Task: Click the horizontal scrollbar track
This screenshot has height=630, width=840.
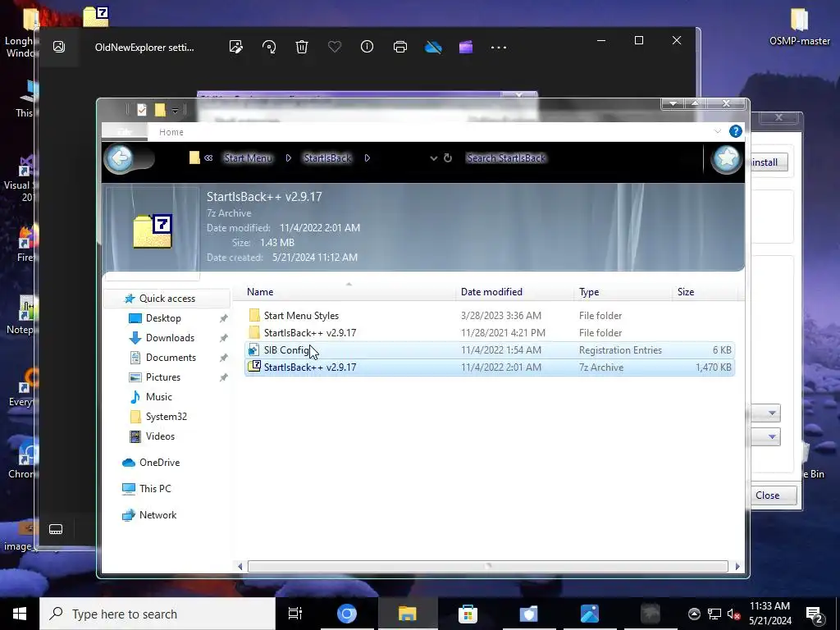Action: pyautogui.click(x=487, y=566)
